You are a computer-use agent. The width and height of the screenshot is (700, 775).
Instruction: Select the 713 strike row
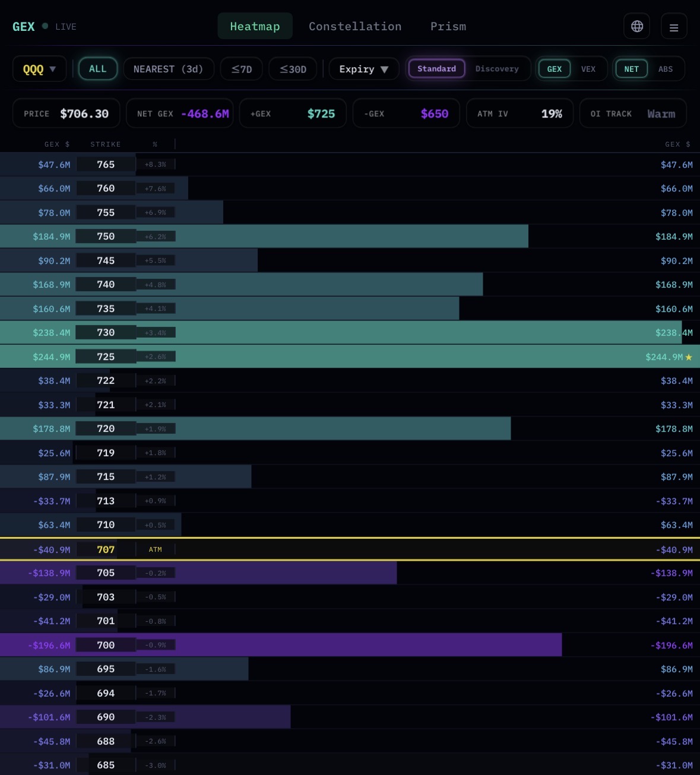[x=350, y=501]
